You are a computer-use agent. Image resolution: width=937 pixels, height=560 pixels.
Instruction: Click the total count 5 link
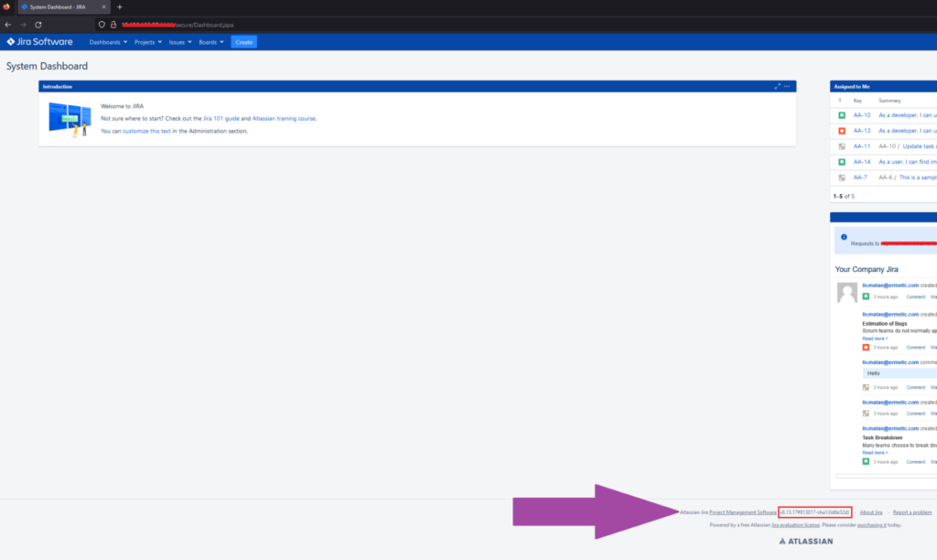click(853, 196)
